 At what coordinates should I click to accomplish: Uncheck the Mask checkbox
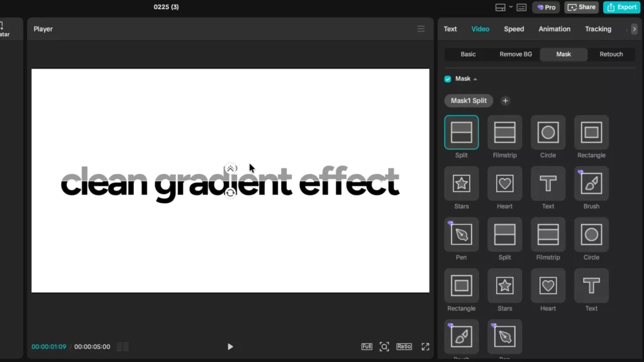pyautogui.click(x=448, y=79)
